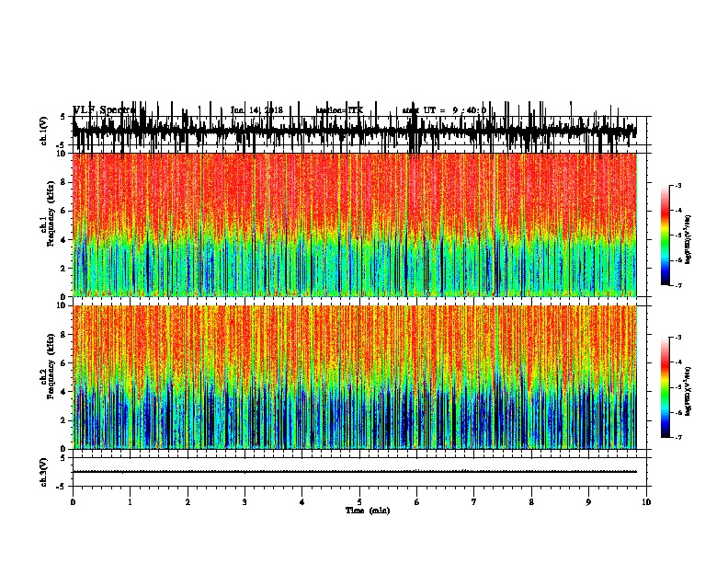
Task: Click the ch.2 spectrogram panel
Action: pyautogui.click(x=355, y=377)
